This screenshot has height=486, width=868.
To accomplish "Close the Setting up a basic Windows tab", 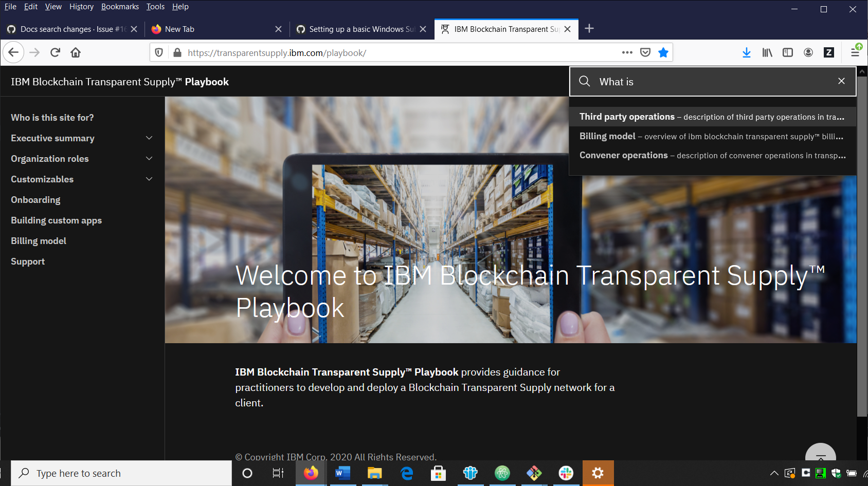I will pyautogui.click(x=423, y=29).
